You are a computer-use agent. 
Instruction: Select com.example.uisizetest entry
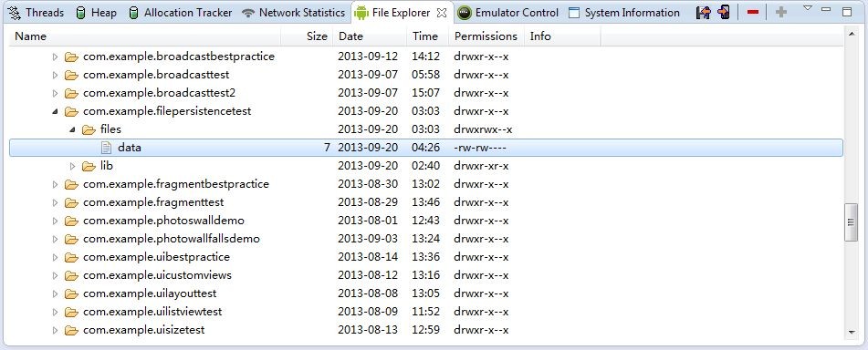(144, 330)
